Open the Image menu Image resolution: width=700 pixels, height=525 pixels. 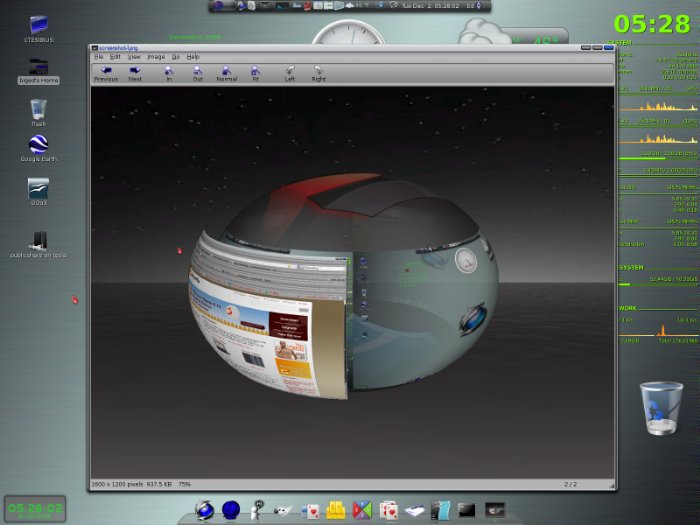point(156,57)
